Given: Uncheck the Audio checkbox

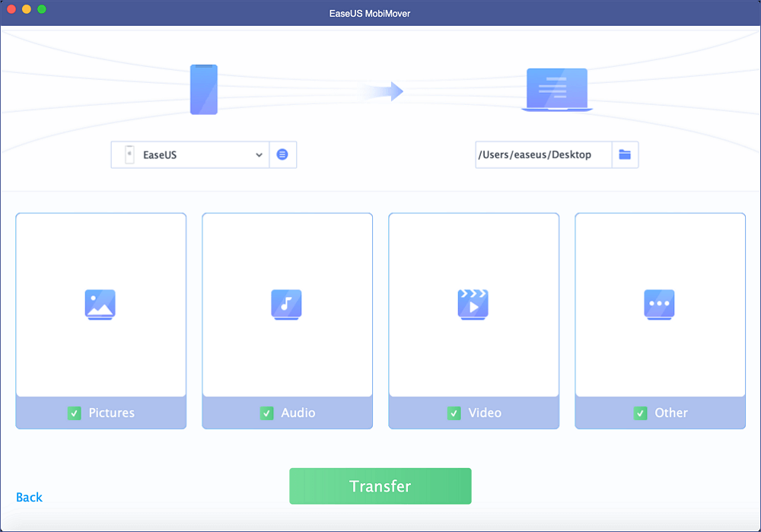Looking at the screenshot, I should [267, 413].
